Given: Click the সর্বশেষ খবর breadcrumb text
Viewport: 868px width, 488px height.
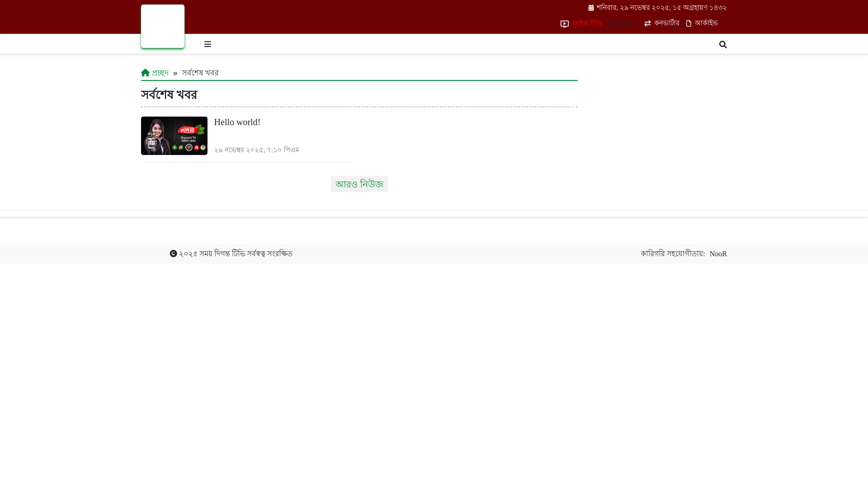Looking at the screenshot, I should 200,73.
